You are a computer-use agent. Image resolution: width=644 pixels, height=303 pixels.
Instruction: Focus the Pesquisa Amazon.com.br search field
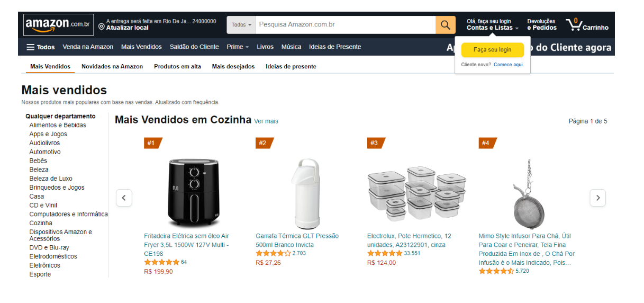(344, 25)
